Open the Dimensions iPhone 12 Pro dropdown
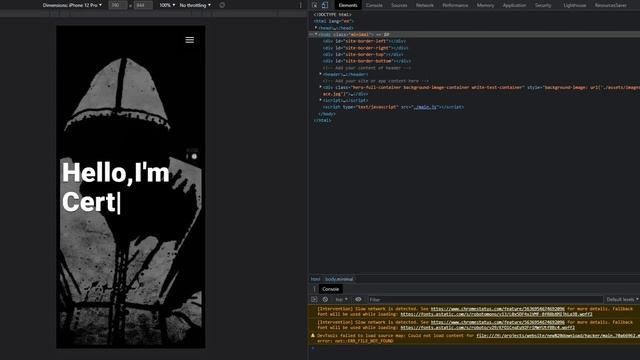This screenshot has height=360, width=640. pyautogui.click(x=72, y=5)
